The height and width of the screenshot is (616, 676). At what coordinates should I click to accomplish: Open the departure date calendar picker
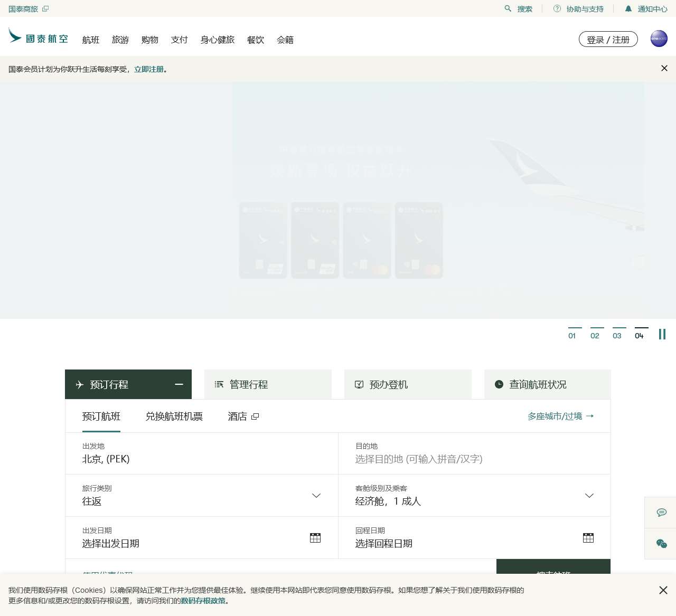315,537
